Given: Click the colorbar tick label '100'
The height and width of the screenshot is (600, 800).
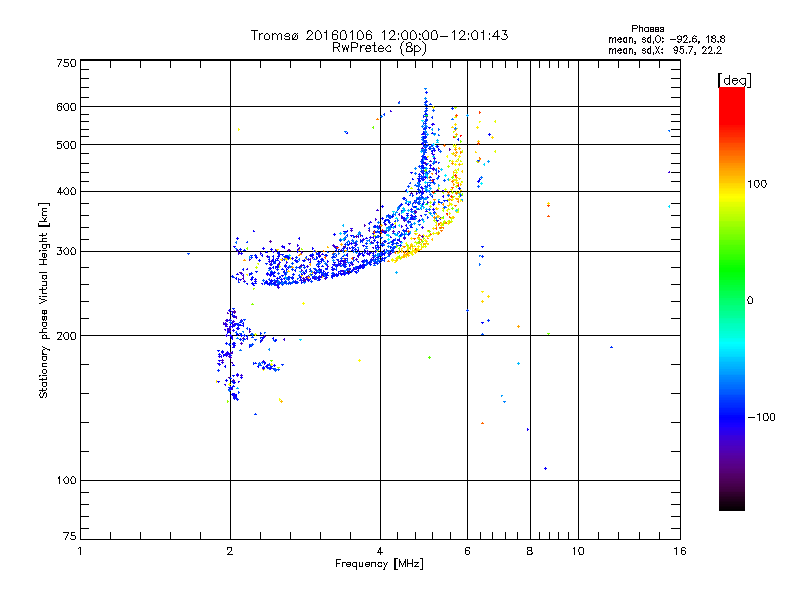Looking at the screenshot, I should pos(757,184).
